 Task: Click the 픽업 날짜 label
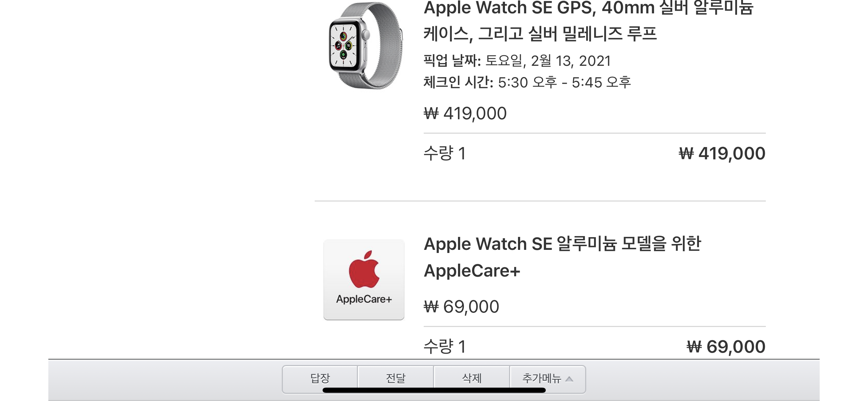pyautogui.click(x=452, y=61)
